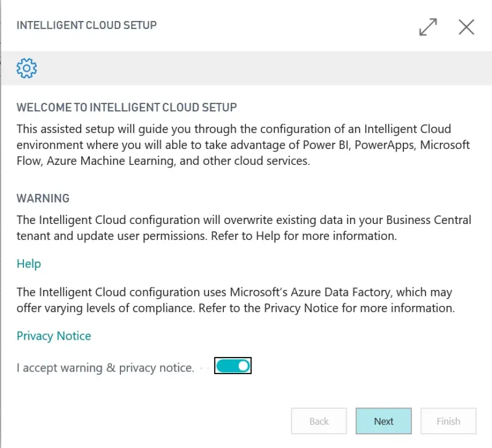Image resolution: width=492 pixels, height=448 pixels.
Task: Click the dotted leader before the accept switch
Action: (205, 368)
